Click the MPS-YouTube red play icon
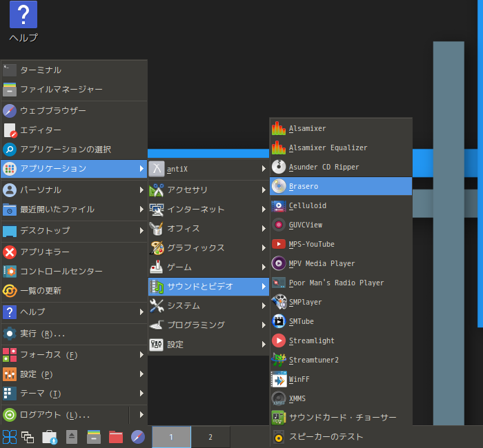483x448 pixels. pyautogui.click(x=279, y=244)
